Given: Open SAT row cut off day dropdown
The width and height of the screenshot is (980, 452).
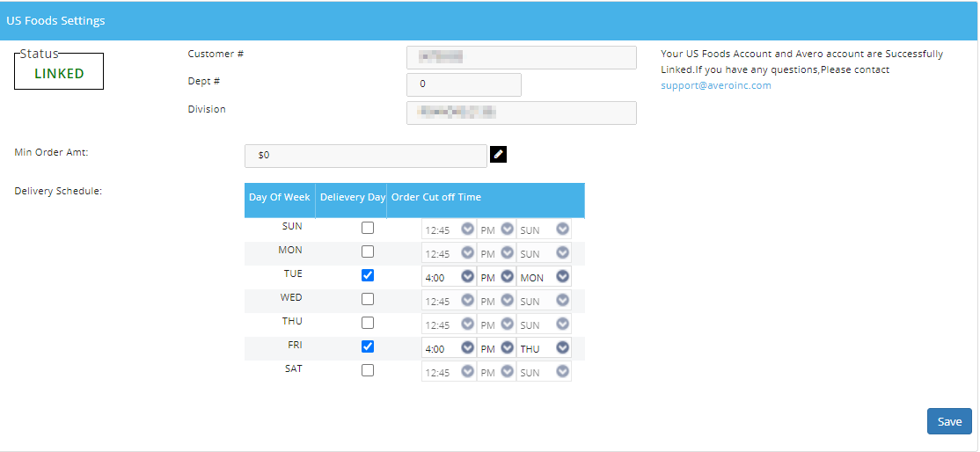Looking at the screenshot, I should coord(544,372).
